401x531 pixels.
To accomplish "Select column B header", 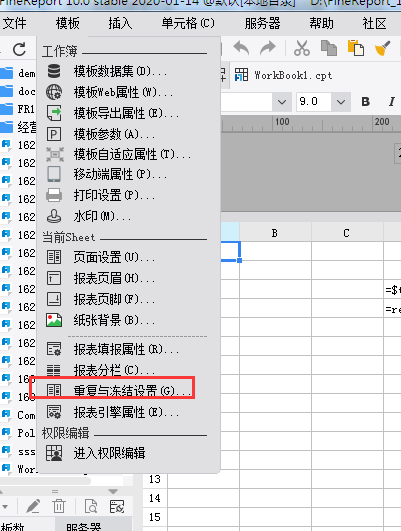I will coord(275,233).
